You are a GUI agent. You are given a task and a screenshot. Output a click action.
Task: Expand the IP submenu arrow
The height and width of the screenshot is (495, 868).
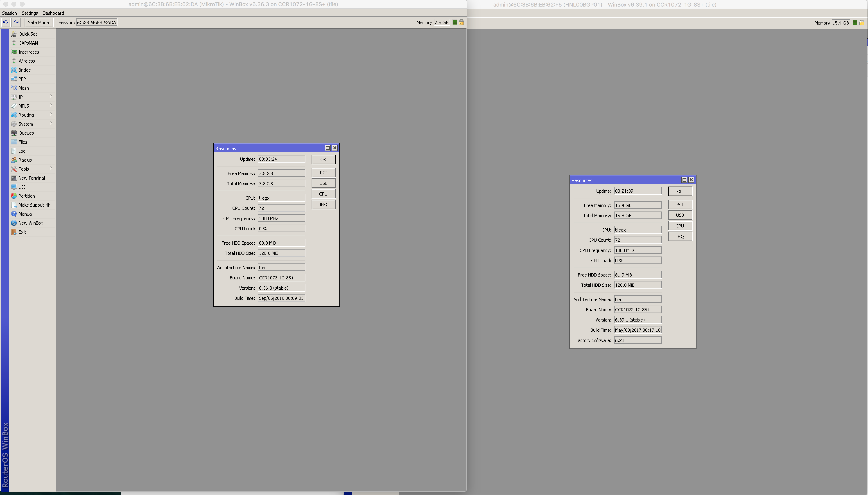(51, 97)
